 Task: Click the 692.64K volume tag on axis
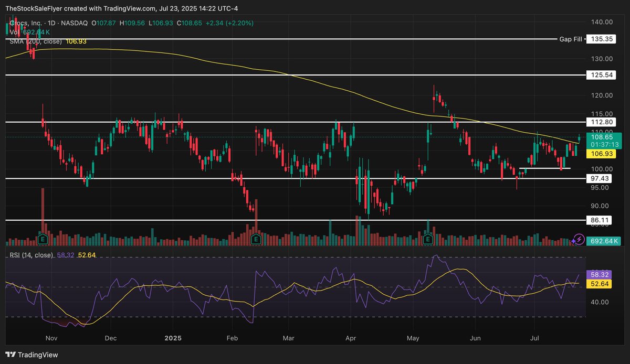click(603, 241)
